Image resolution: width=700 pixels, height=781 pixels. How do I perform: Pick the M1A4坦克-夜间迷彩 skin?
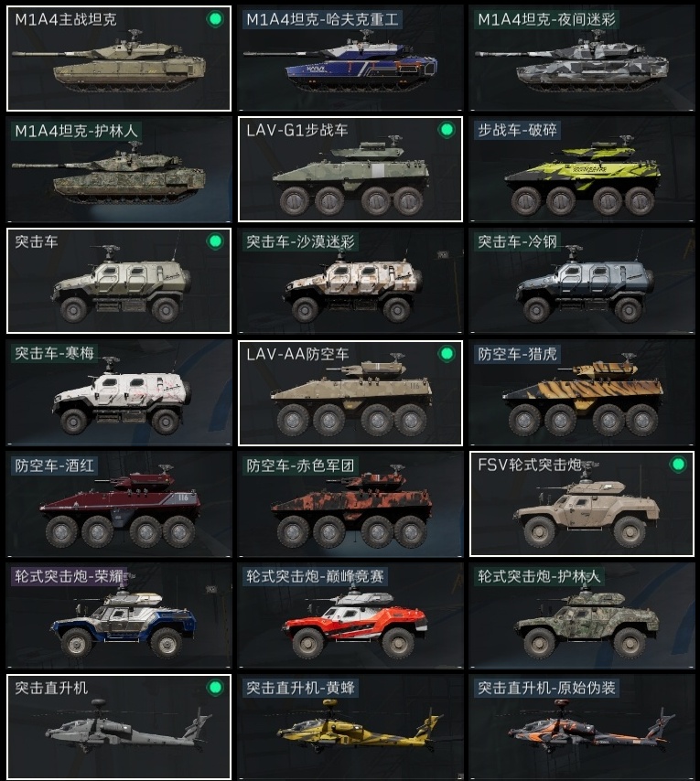tap(581, 59)
